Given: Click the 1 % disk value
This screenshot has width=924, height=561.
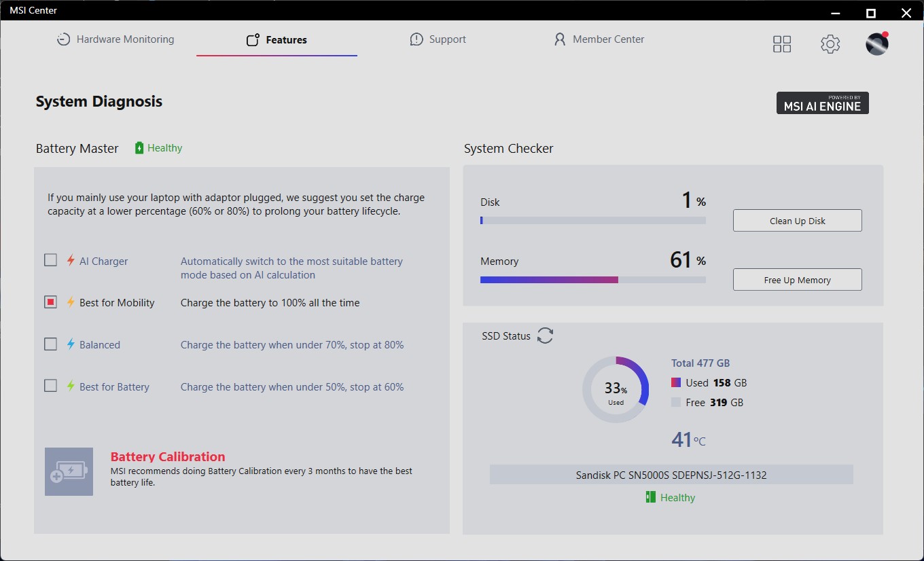Looking at the screenshot, I should click(x=694, y=200).
